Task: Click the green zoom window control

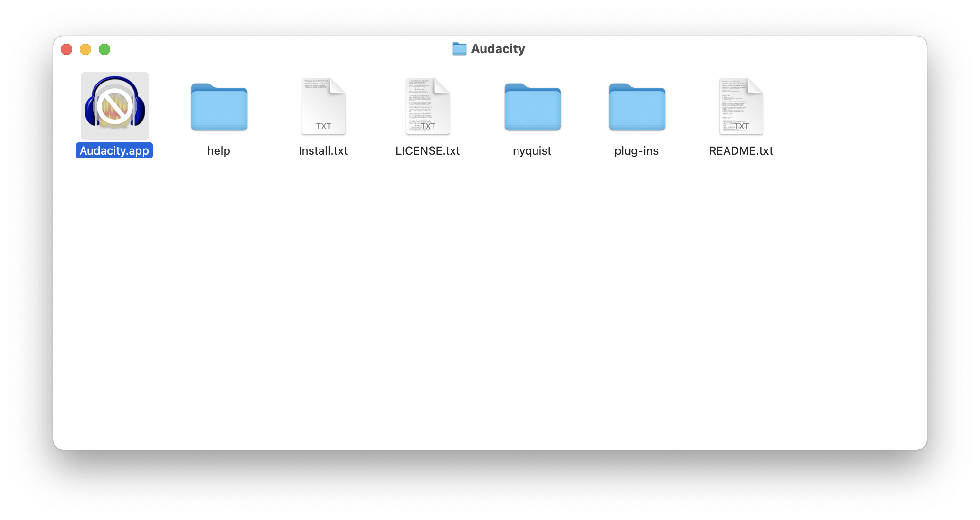Action: pos(105,49)
